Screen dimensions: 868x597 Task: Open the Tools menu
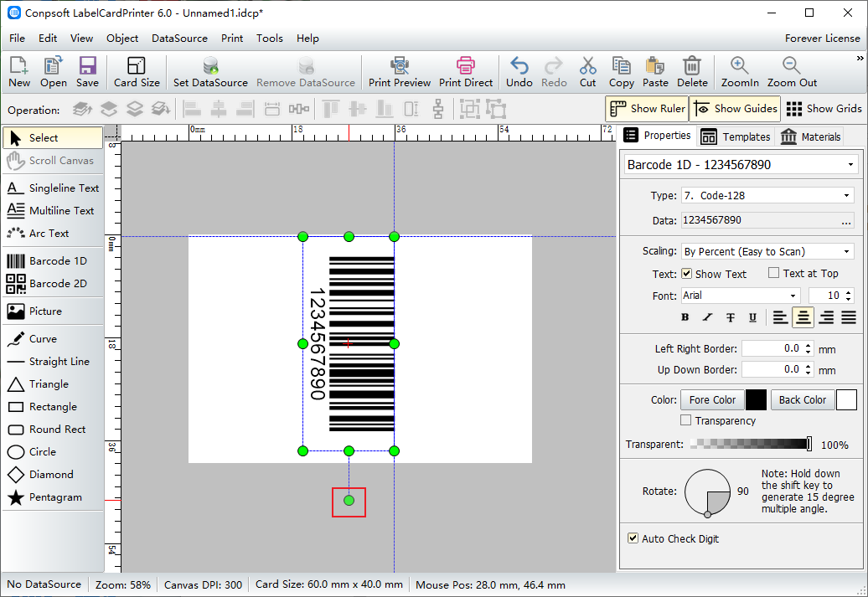pyautogui.click(x=270, y=39)
